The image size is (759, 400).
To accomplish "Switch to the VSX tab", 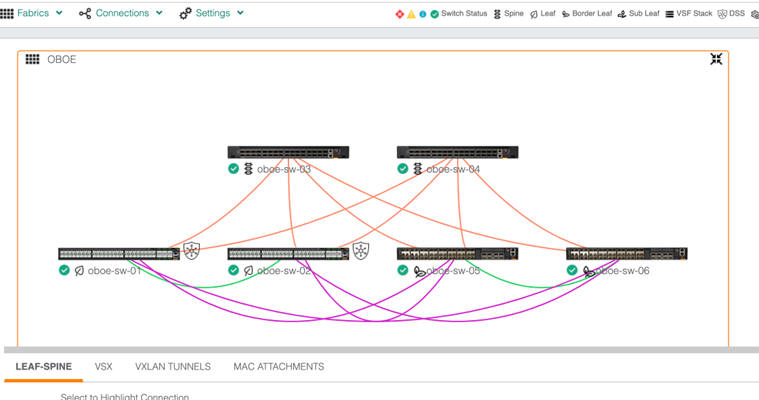I will [x=104, y=367].
